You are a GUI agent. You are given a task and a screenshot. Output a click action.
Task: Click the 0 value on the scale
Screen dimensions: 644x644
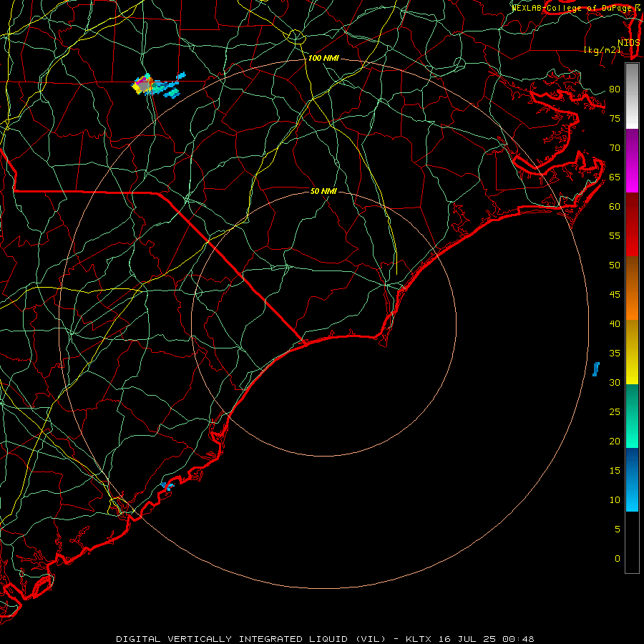coord(618,559)
